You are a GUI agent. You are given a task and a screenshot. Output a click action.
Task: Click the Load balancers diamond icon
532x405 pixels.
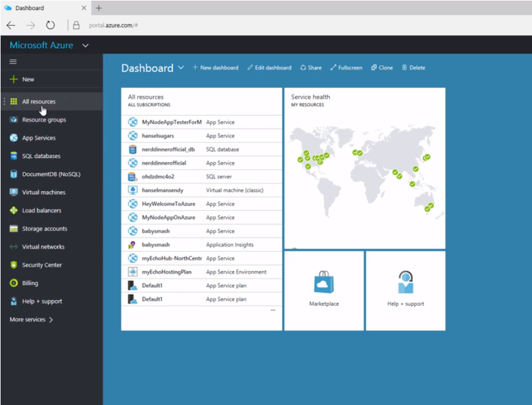pyautogui.click(x=14, y=210)
